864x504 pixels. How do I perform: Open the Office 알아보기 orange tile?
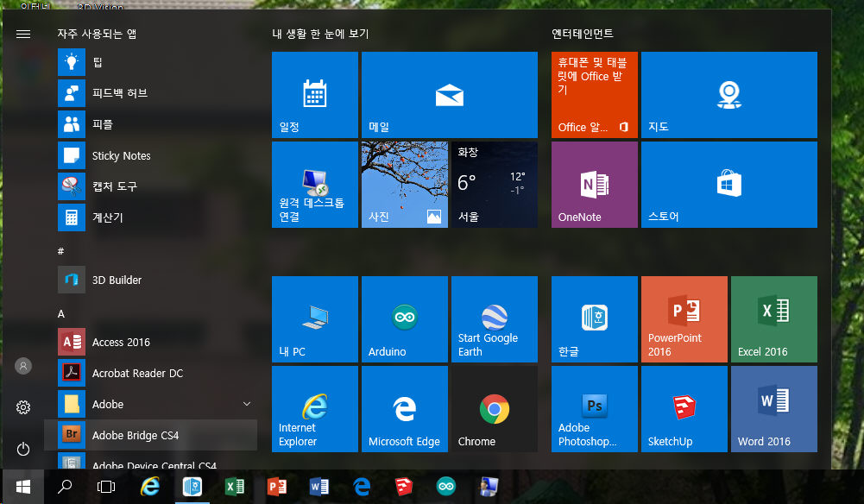coord(595,95)
